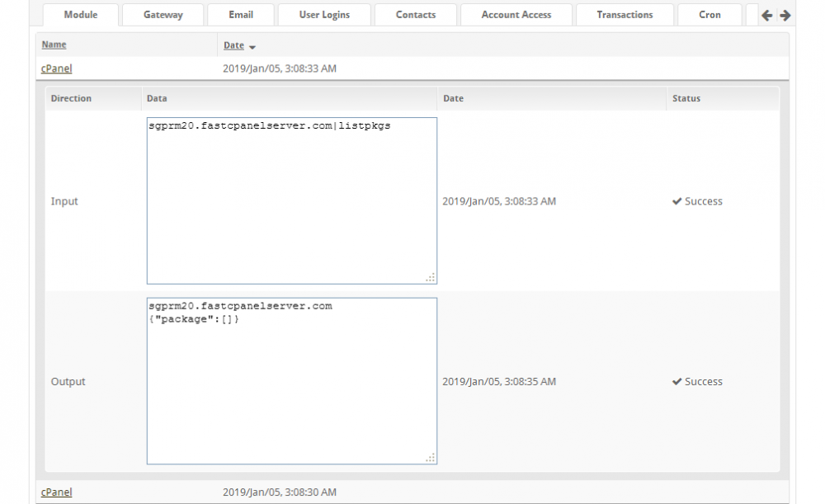
Task: Click the Direction column header
Action: point(71,98)
